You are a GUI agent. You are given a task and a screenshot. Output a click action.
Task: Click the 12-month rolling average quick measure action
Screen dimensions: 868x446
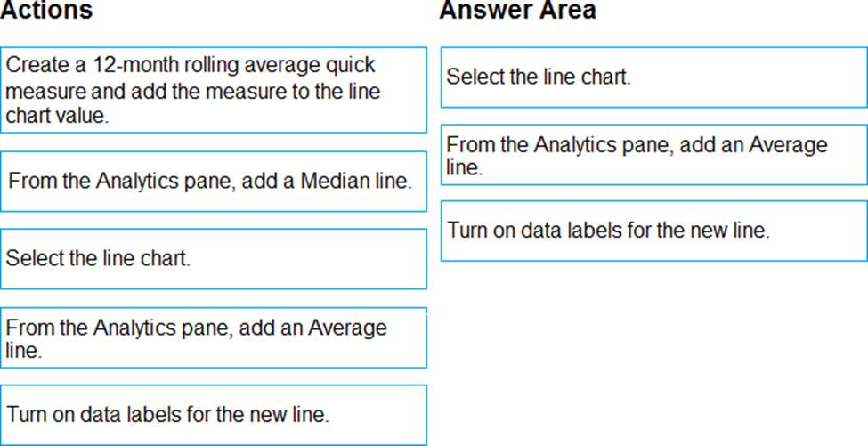tap(214, 90)
